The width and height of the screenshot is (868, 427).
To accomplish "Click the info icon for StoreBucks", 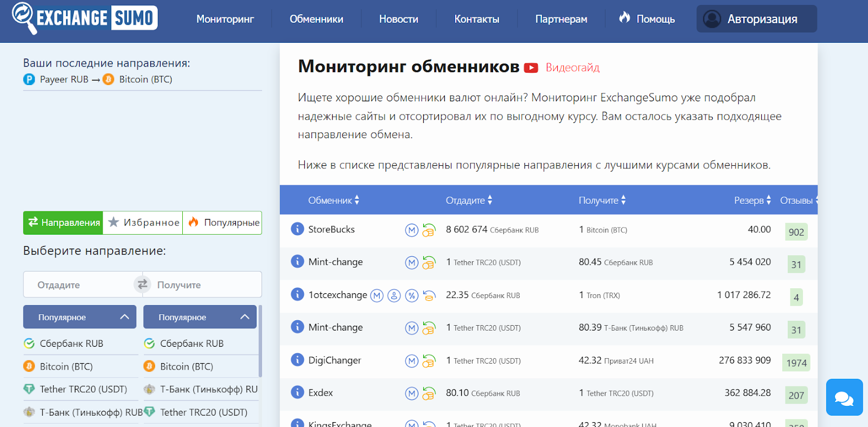I will coord(297,229).
